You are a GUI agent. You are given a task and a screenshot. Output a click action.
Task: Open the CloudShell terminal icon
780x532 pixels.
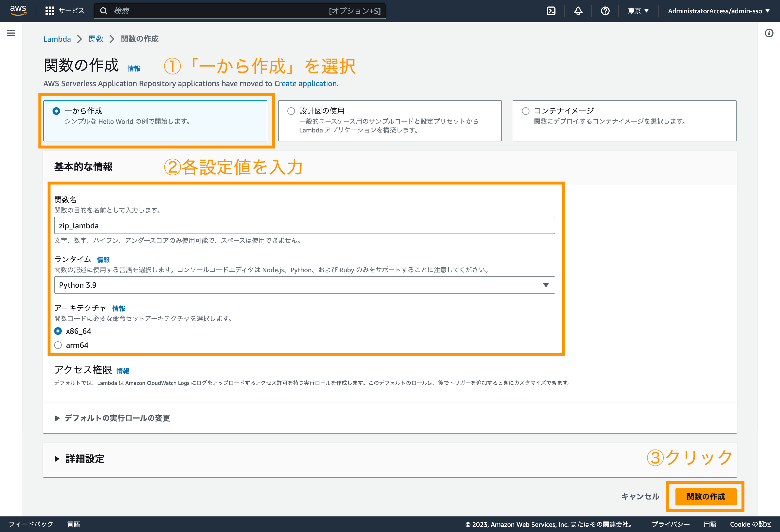551,10
